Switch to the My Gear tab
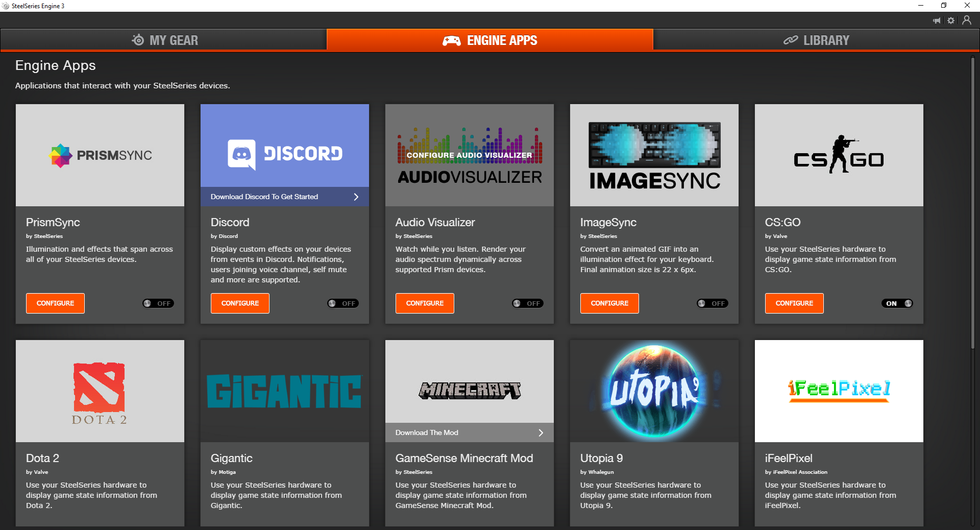 point(163,40)
